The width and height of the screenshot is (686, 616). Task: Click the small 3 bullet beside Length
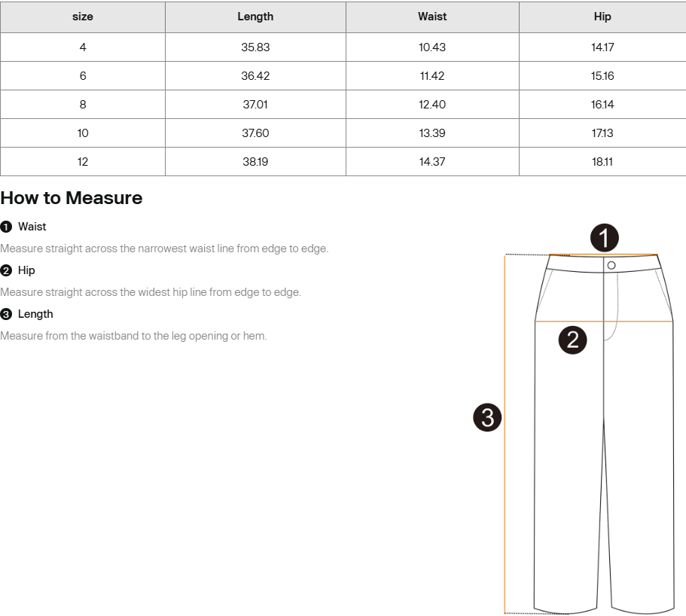click(x=6, y=314)
